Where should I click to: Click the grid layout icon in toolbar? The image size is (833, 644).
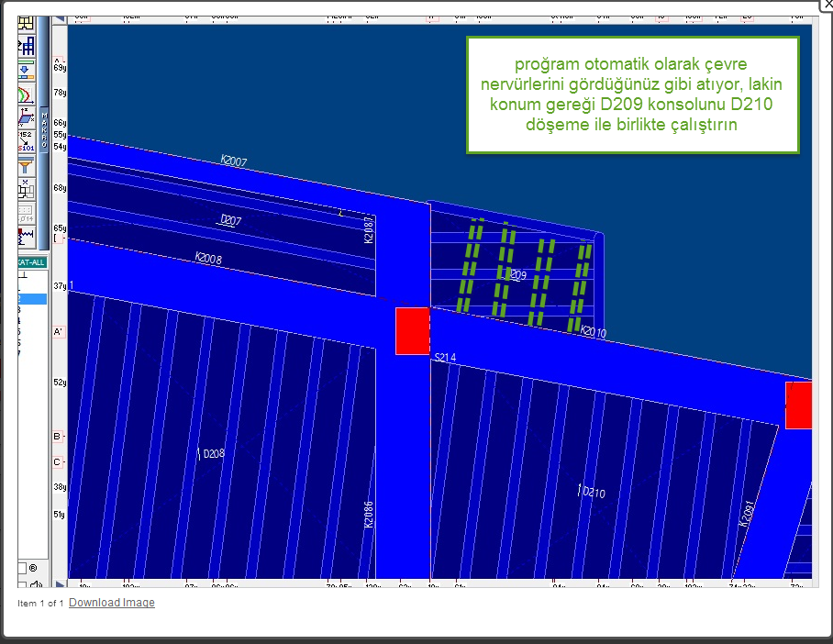tap(26, 24)
